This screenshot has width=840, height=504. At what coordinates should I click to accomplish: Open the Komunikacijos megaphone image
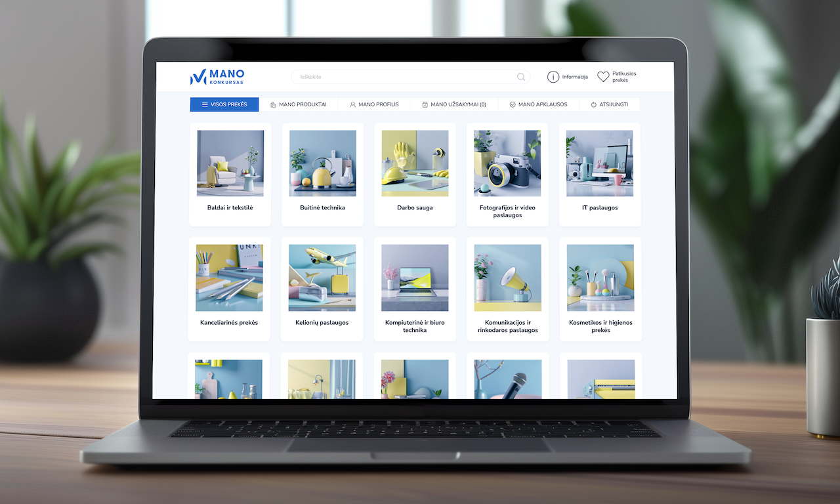click(x=508, y=278)
